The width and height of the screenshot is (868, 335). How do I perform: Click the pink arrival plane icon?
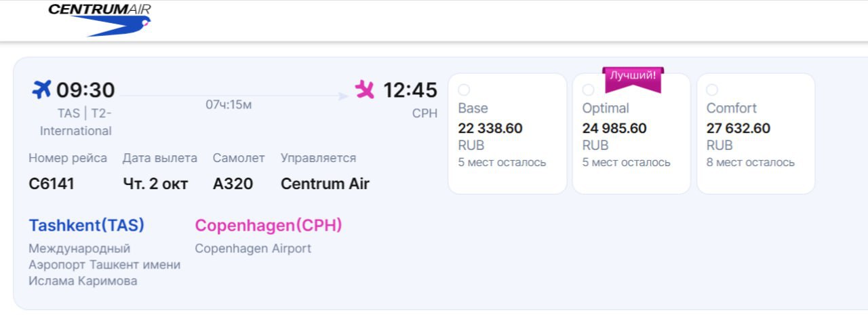[365, 90]
